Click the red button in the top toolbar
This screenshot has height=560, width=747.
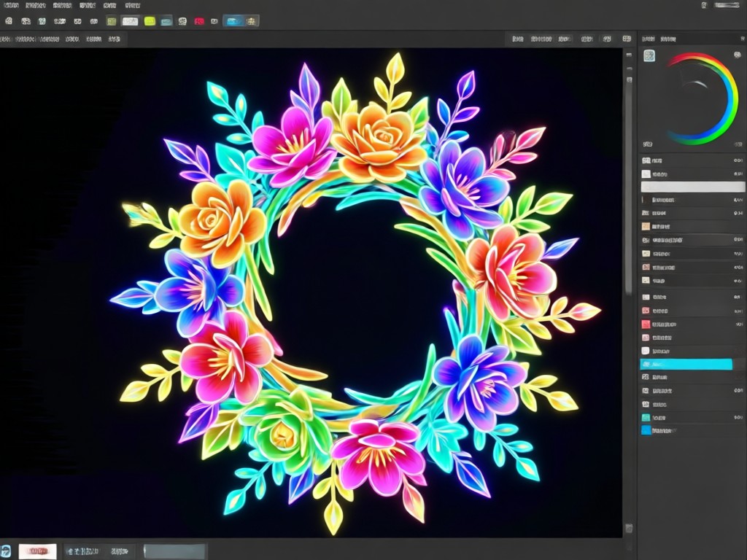click(x=199, y=21)
